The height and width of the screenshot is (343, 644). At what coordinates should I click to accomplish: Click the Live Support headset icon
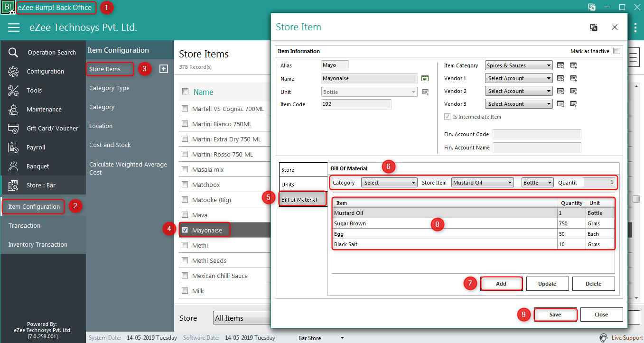coord(604,338)
